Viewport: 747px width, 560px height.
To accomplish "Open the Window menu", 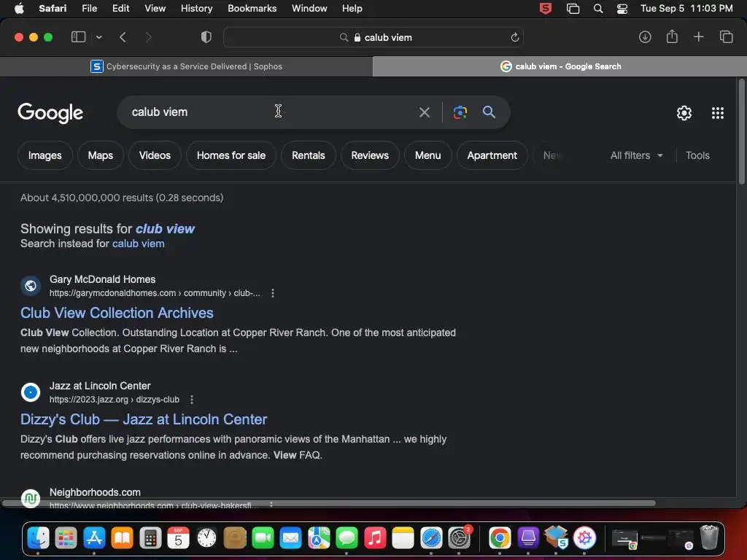I will [x=309, y=9].
